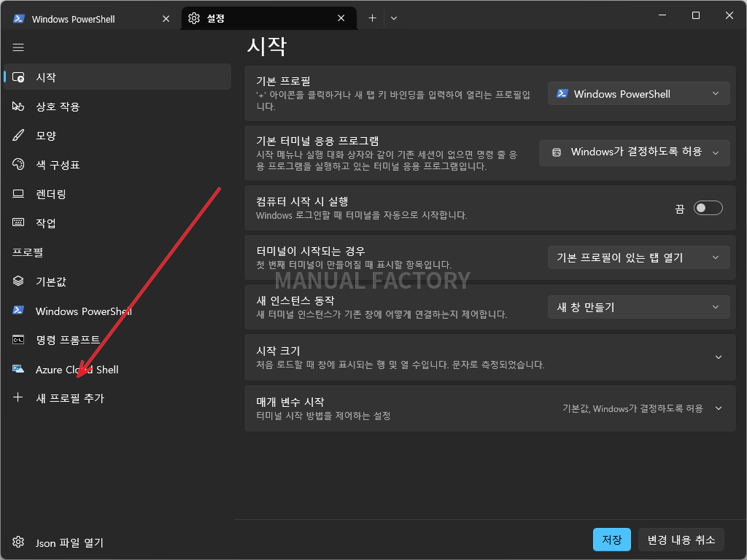Click 변경 내용 취소 discard button
Viewport: 747px width, 560px height.
[681, 540]
